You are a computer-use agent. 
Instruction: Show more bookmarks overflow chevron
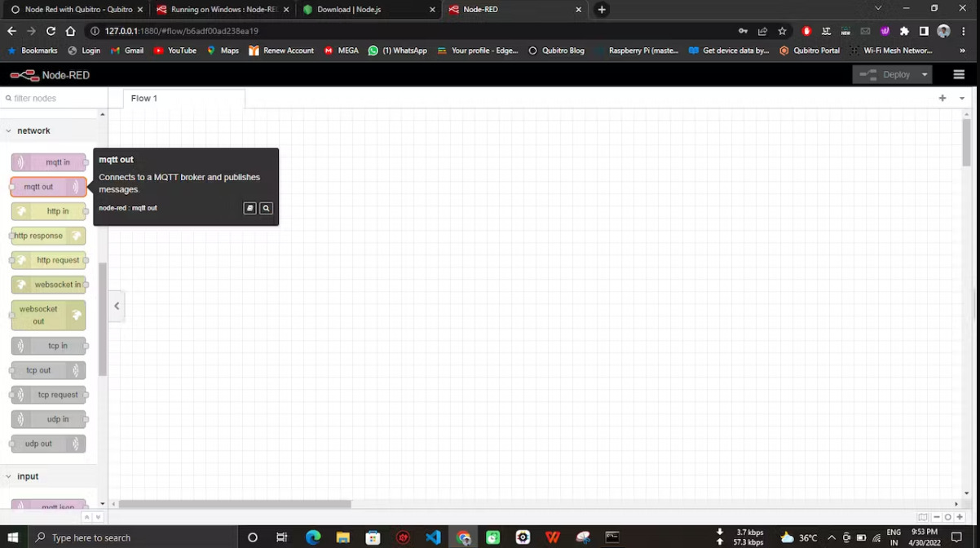click(x=962, y=51)
